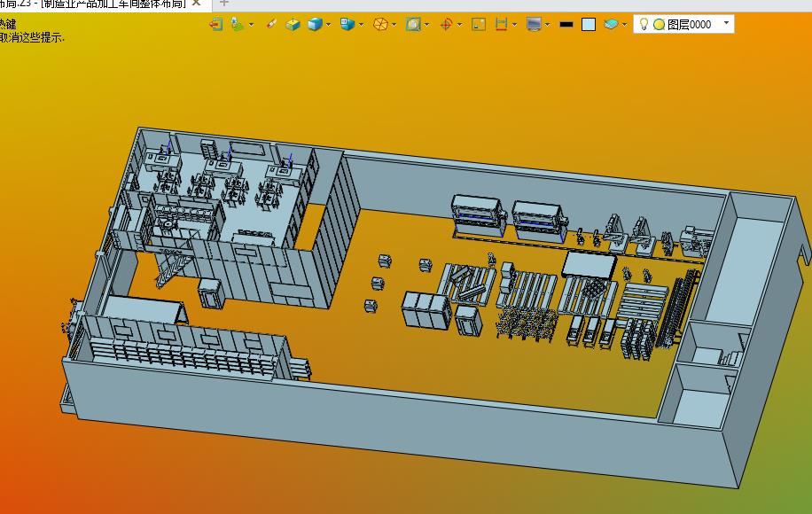812x514 pixels.
Task: Open the section view dropdown arrow
Action: (426, 25)
